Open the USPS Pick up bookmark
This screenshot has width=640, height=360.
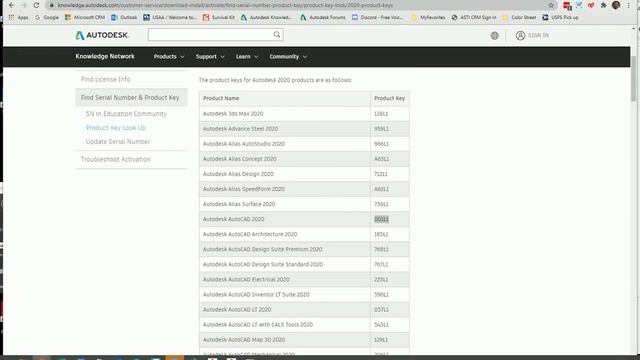pyautogui.click(x=560, y=18)
